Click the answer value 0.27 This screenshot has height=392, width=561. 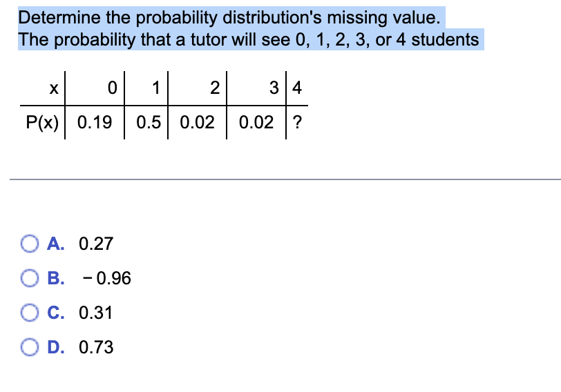tap(96, 244)
